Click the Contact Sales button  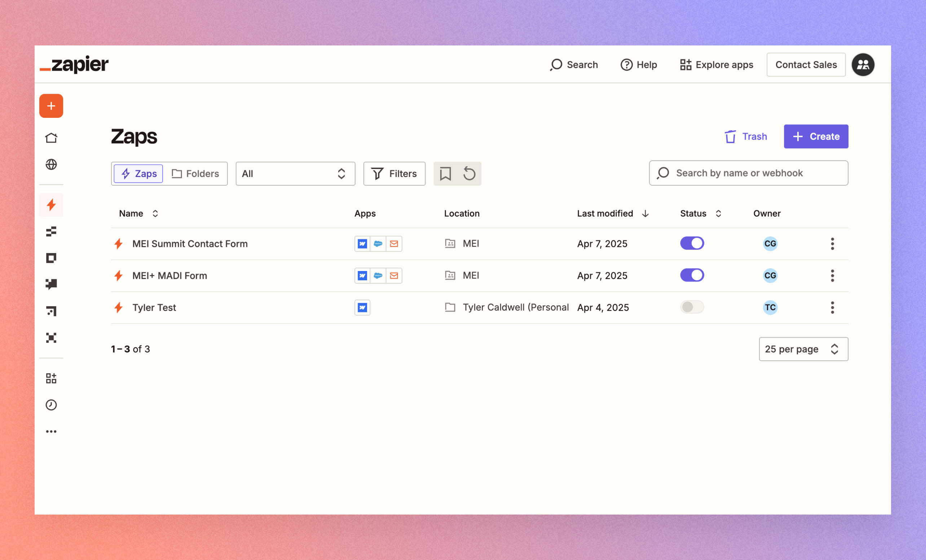coord(806,65)
